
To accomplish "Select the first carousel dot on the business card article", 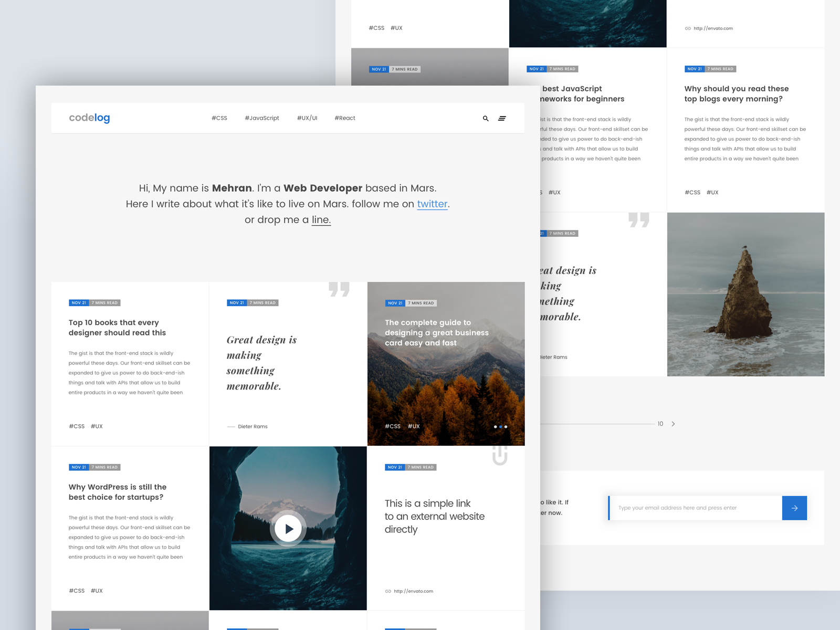I will [x=496, y=426].
